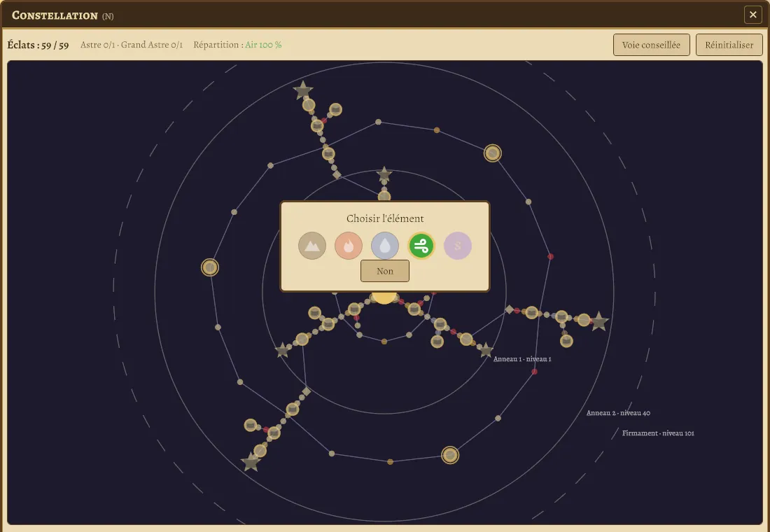770x532 pixels.
Task: Select the diamond node on the lower-left branch
Action: click(306, 391)
